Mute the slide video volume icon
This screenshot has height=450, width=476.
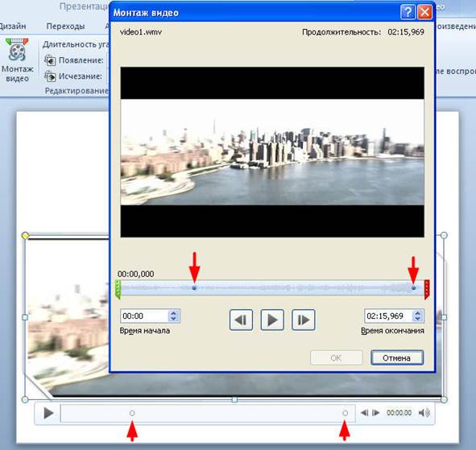click(x=424, y=413)
